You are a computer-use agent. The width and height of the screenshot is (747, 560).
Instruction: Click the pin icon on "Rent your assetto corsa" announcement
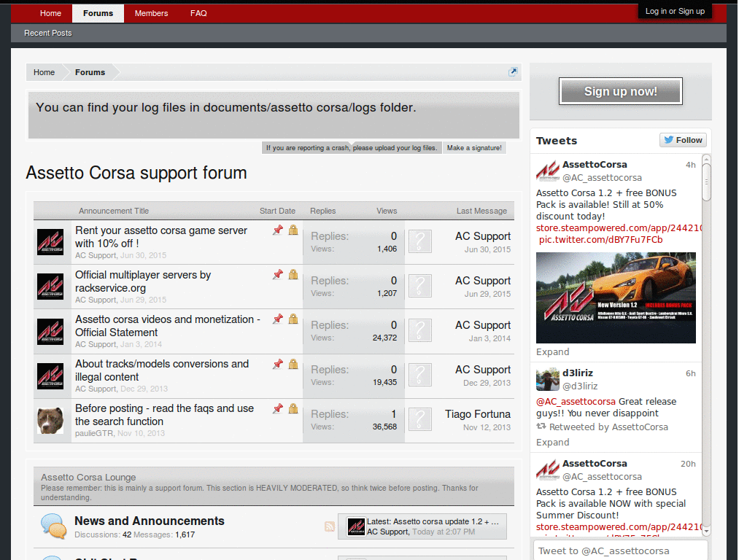click(x=277, y=230)
